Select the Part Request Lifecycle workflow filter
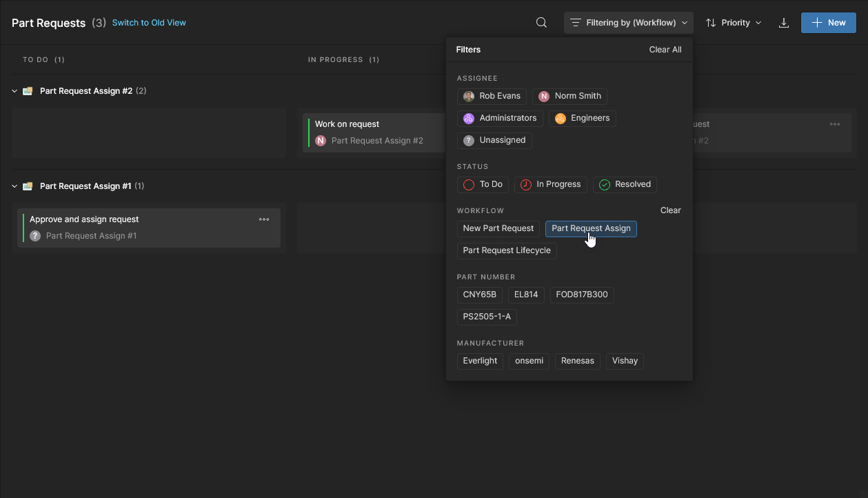 pyautogui.click(x=507, y=250)
